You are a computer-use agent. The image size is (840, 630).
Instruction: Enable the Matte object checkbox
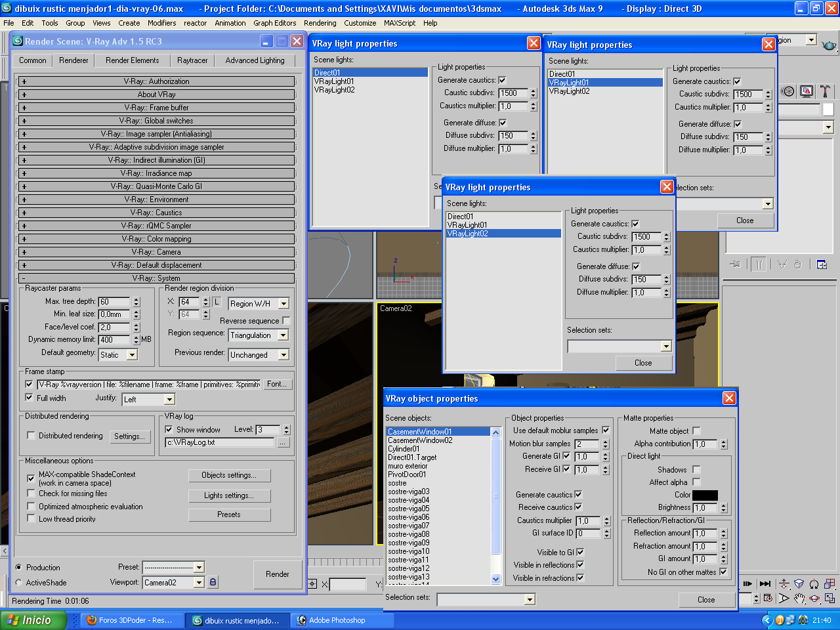click(x=696, y=431)
